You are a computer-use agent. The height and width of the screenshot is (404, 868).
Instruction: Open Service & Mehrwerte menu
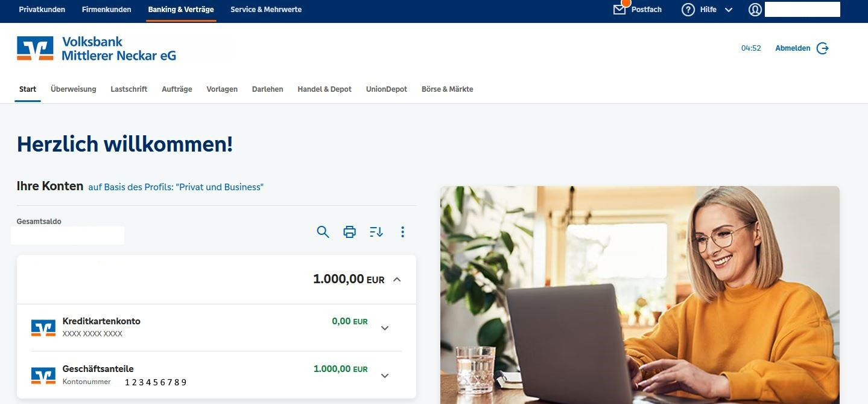click(x=266, y=10)
